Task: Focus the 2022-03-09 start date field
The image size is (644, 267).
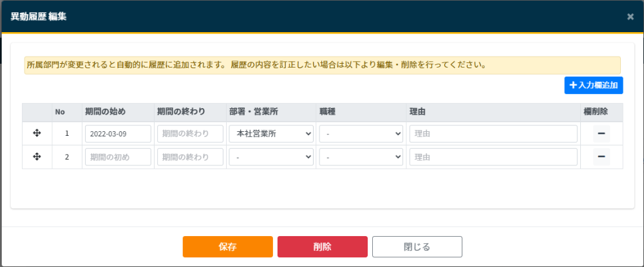Action: click(x=118, y=134)
